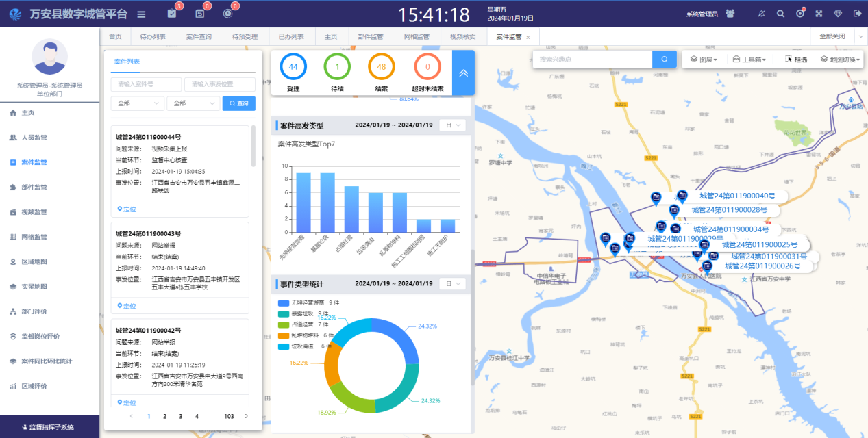Screen dimensions: 868x438
Task: Click the 请输入案件号 input field
Action: click(x=145, y=84)
